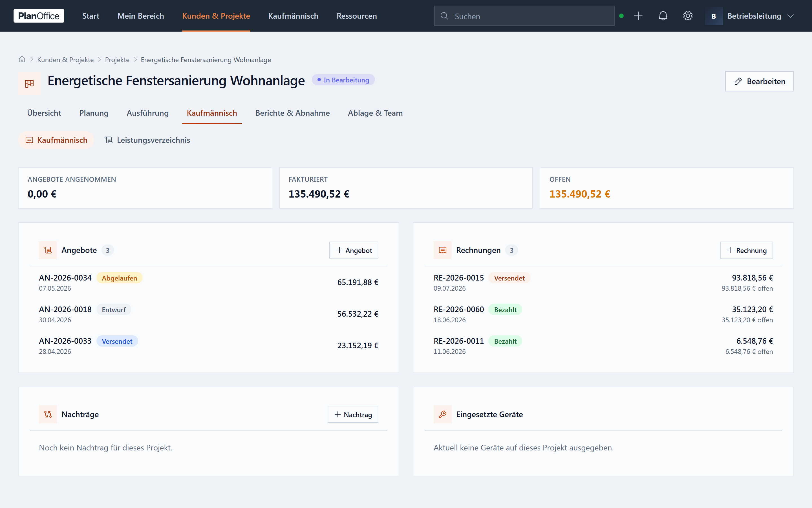Open offer AN-2026-0018
This screenshot has height=508, width=812.
(x=208, y=314)
